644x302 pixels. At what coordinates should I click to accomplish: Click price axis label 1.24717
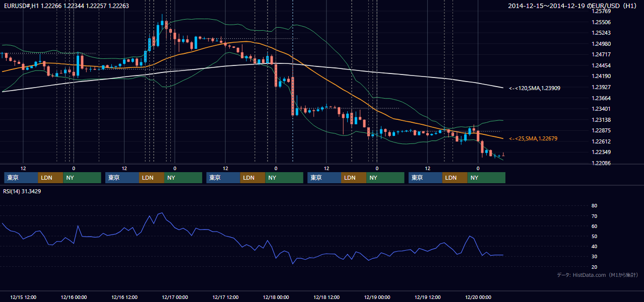point(601,54)
